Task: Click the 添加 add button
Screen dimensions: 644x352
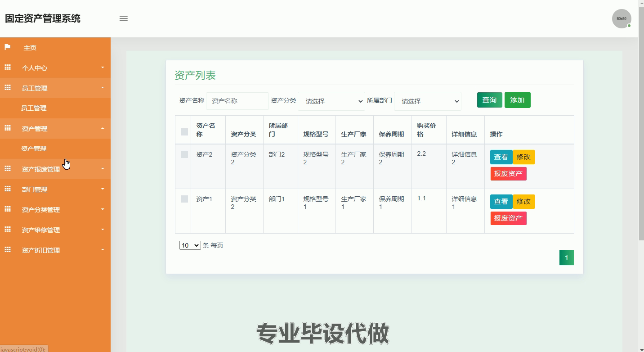Action: click(518, 100)
